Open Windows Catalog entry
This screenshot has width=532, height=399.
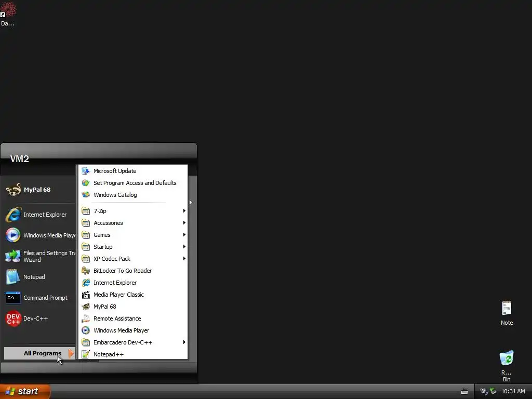click(x=132, y=195)
